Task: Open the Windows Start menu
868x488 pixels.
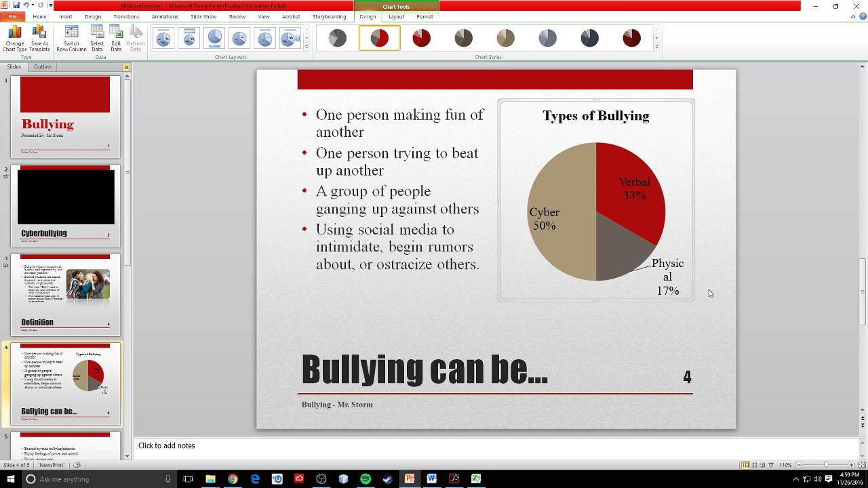Action: (11, 479)
